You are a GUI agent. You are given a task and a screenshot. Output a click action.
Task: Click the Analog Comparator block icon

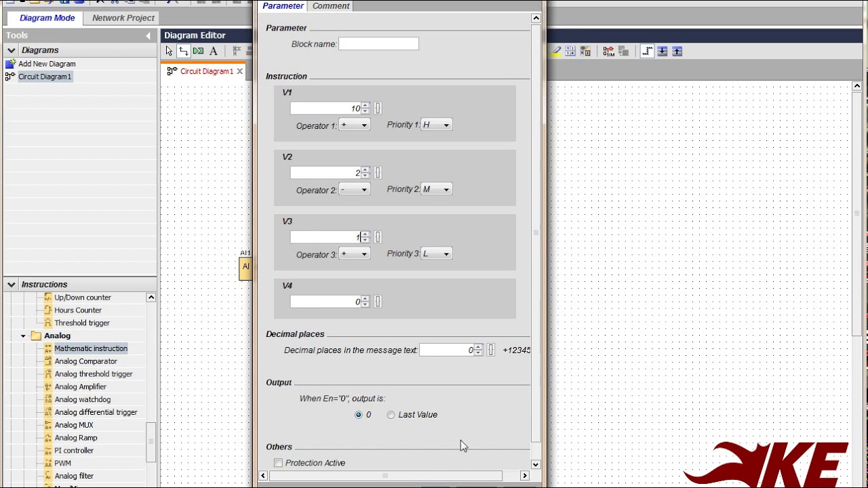click(47, 361)
